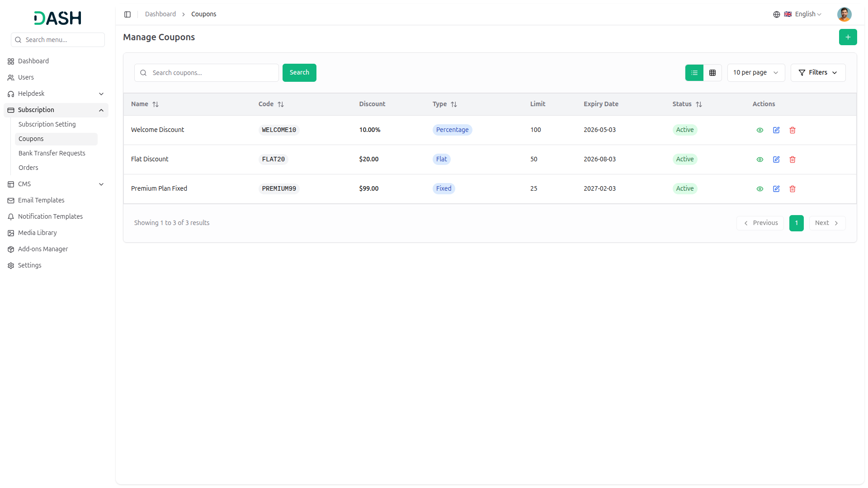868x488 pixels.
Task: Open Settings in sidebar
Action: pos(56,266)
